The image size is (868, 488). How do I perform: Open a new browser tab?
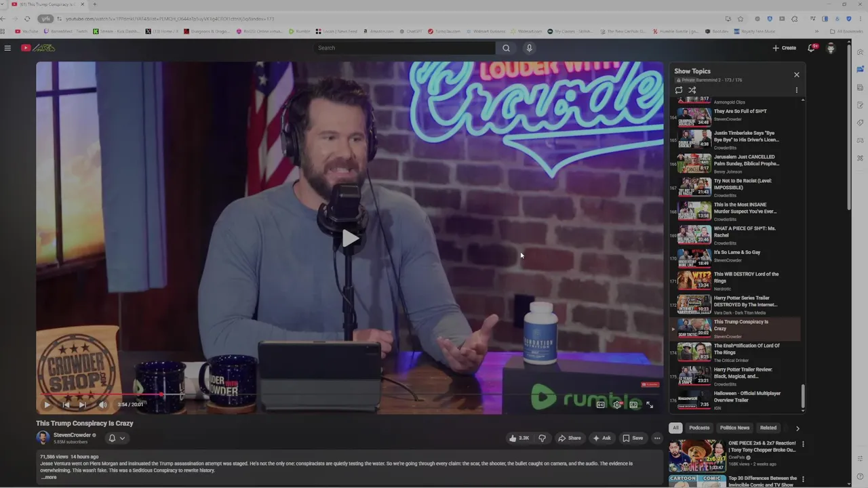coord(94,5)
